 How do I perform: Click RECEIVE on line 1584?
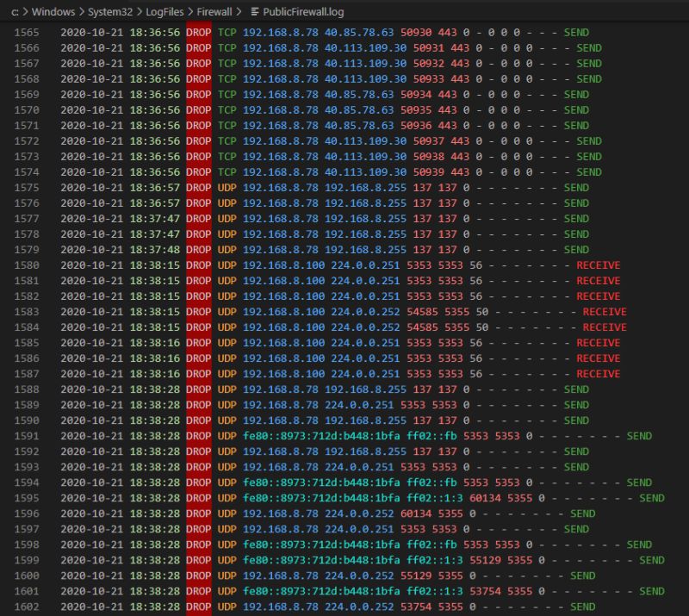point(605,327)
